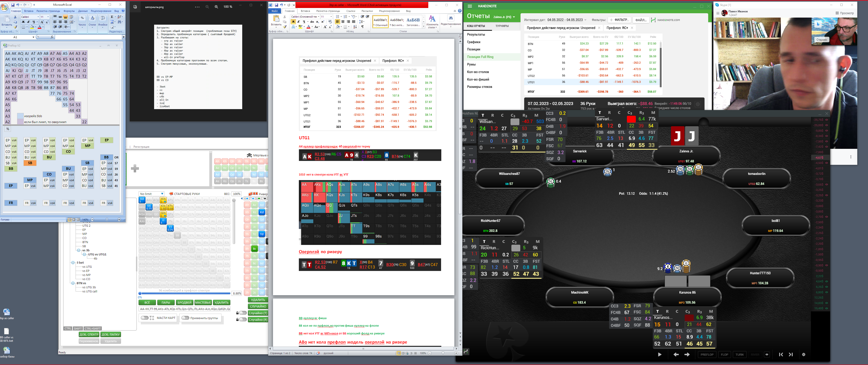Click Excel's AutoSum sigma icon
Screen dimensions: 868x365
(x=113, y=17)
